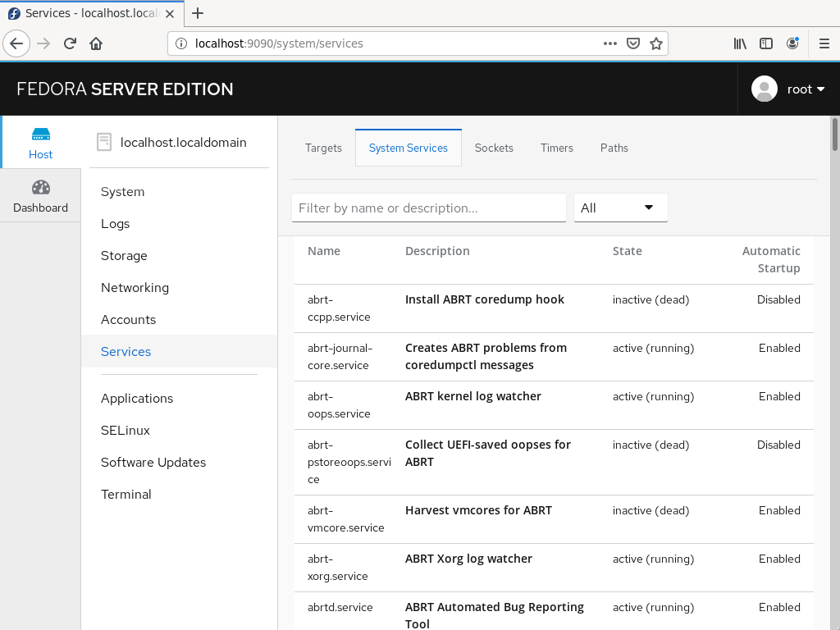
Task: Save page to Pocket icon
Action: click(633, 43)
